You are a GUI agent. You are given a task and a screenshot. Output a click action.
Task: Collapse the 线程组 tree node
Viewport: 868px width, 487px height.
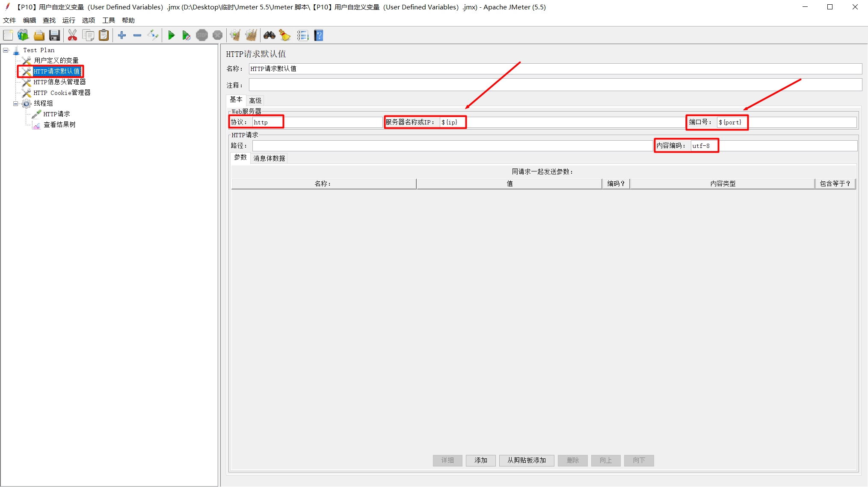click(x=16, y=103)
